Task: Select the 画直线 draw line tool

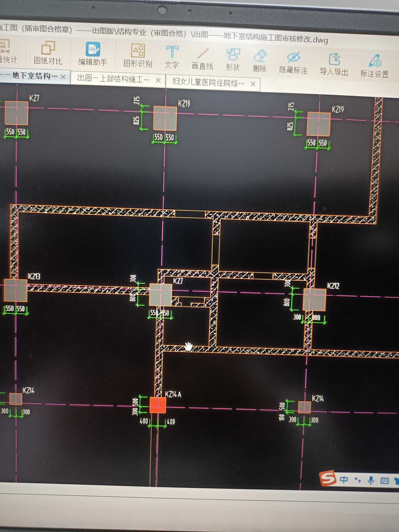Action: pos(202,59)
